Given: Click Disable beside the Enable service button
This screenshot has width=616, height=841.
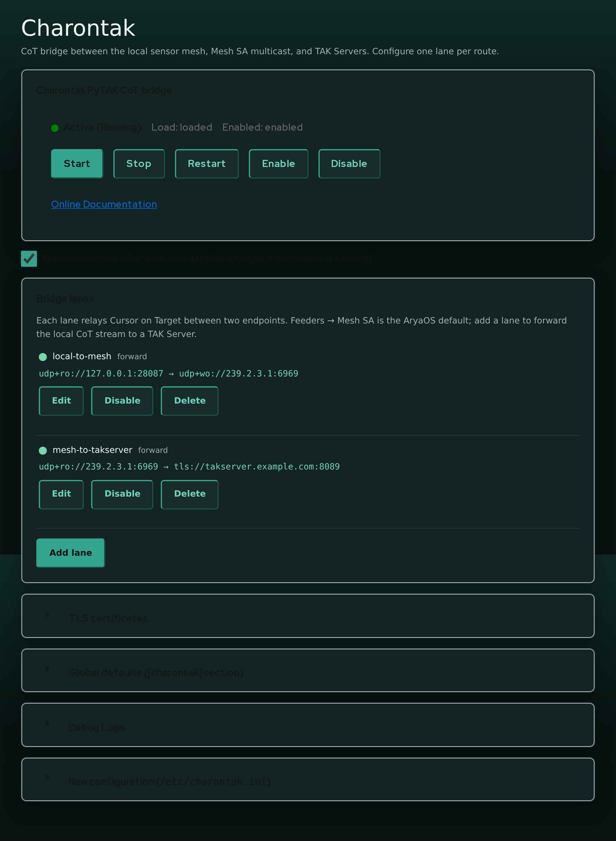Looking at the screenshot, I should pos(349,164).
